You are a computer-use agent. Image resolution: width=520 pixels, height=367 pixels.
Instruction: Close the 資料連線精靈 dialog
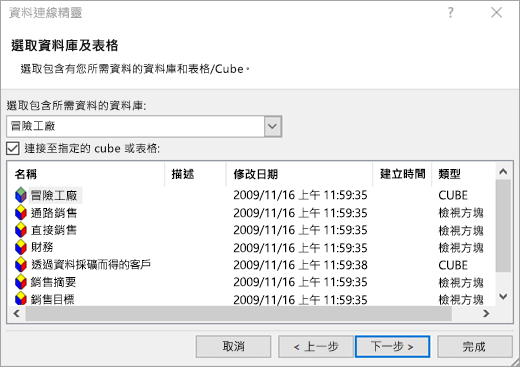coord(496,13)
